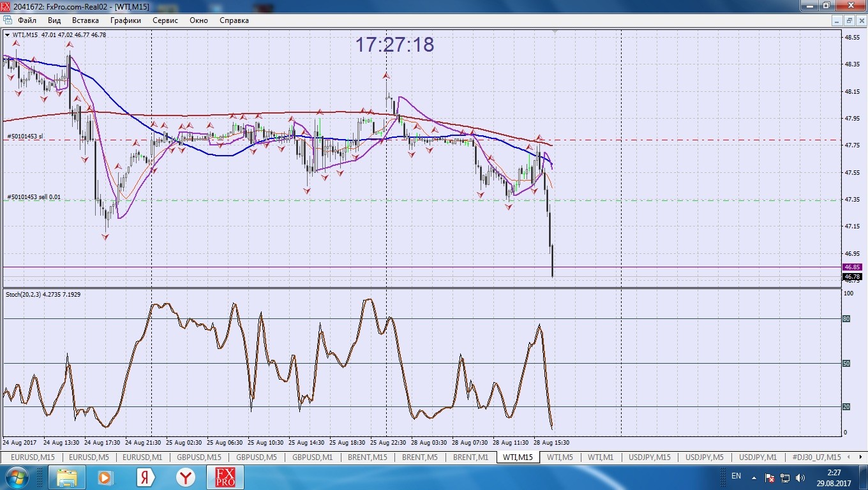The width and height of the screenshot is (868, 490).
Task: Open Windows Explorer folder in taskbar
Action: [67, 477]
